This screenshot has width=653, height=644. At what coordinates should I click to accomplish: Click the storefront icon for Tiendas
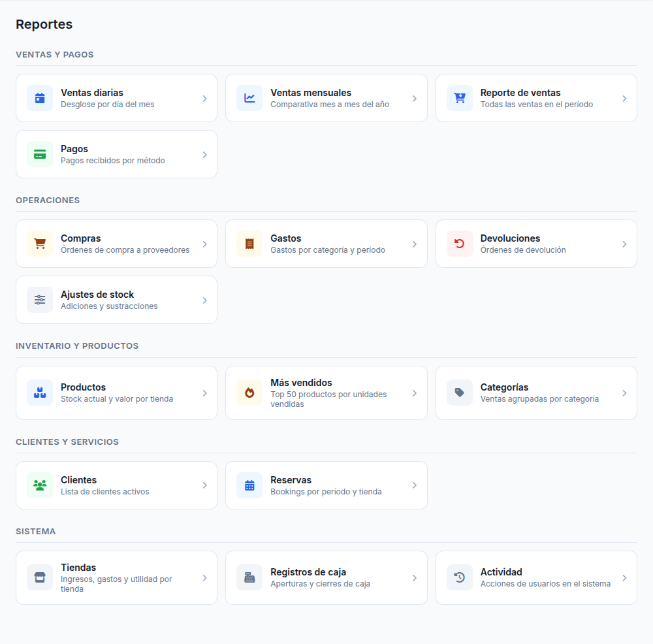[40, 578]
